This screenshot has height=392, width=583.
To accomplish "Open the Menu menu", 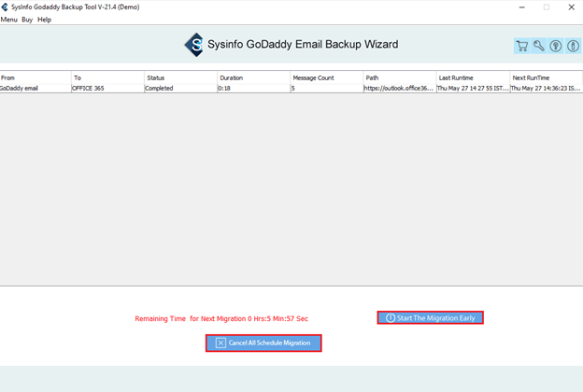I will pos(9,20).
